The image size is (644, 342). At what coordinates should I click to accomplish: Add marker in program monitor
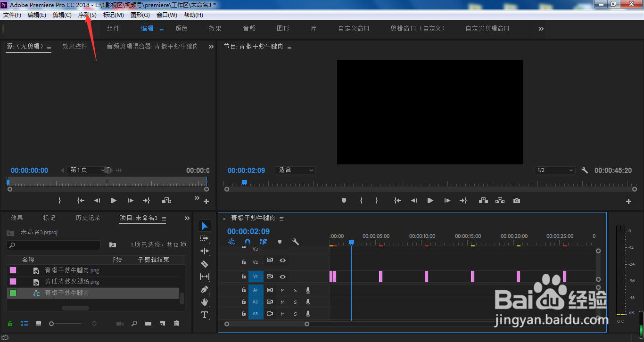click(344, 201)
